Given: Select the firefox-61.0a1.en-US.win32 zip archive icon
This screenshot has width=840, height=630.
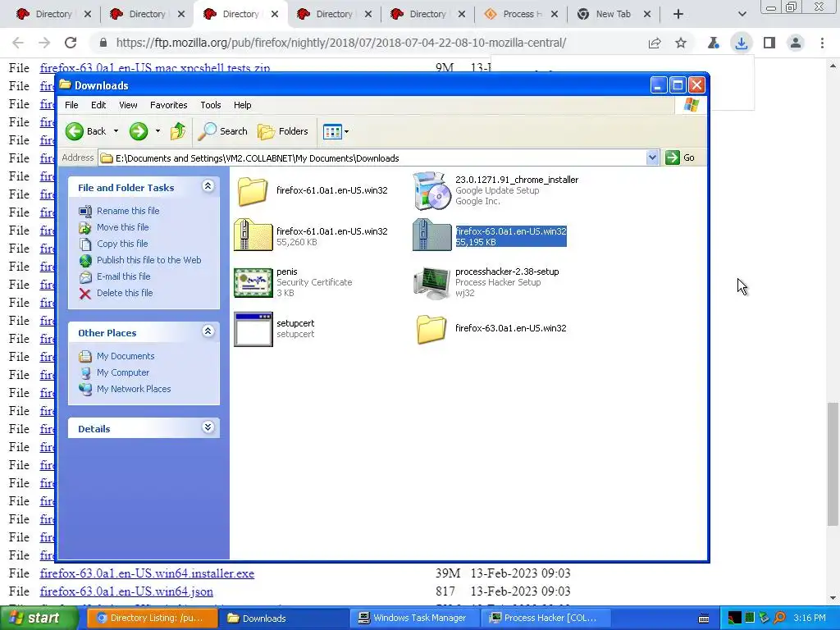Looking at the screenshot, I should click(253, 235).
